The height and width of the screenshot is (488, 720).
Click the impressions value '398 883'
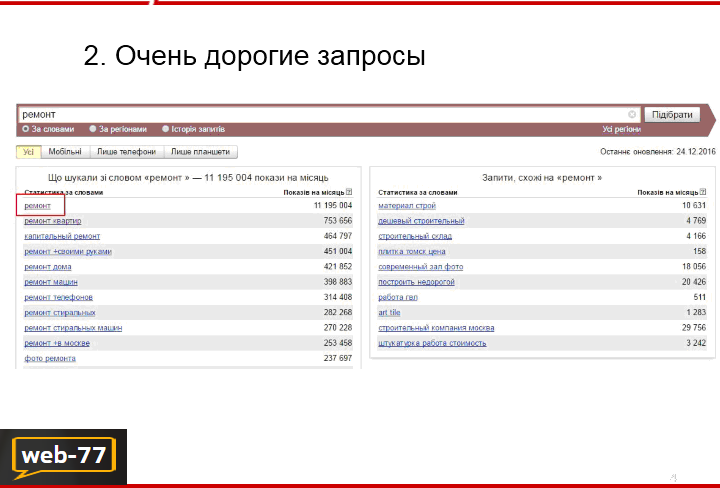pyautogui.click(x=338, y=281)
